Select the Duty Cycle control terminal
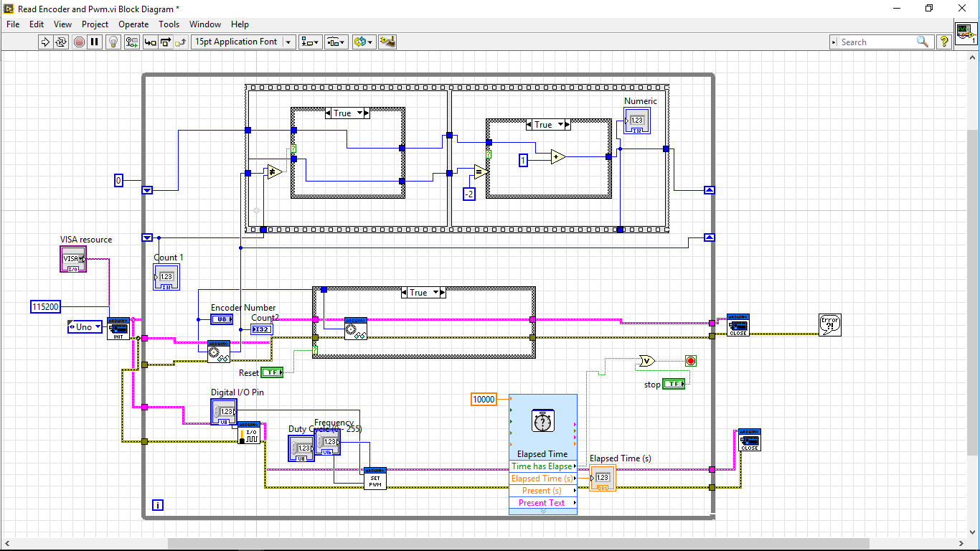This screenshot has width=980, height=551. [301, 448]
